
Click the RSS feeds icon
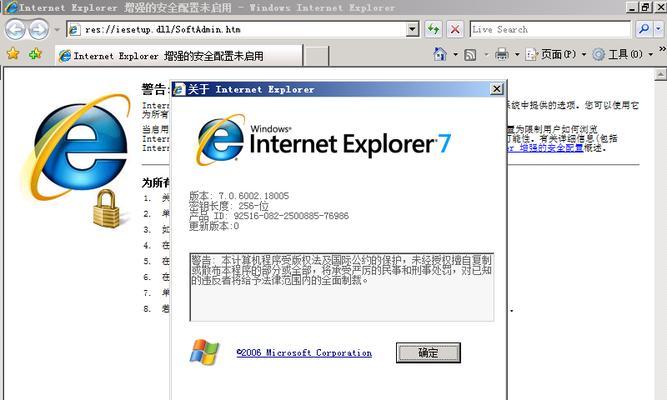[x=470, y=54]
